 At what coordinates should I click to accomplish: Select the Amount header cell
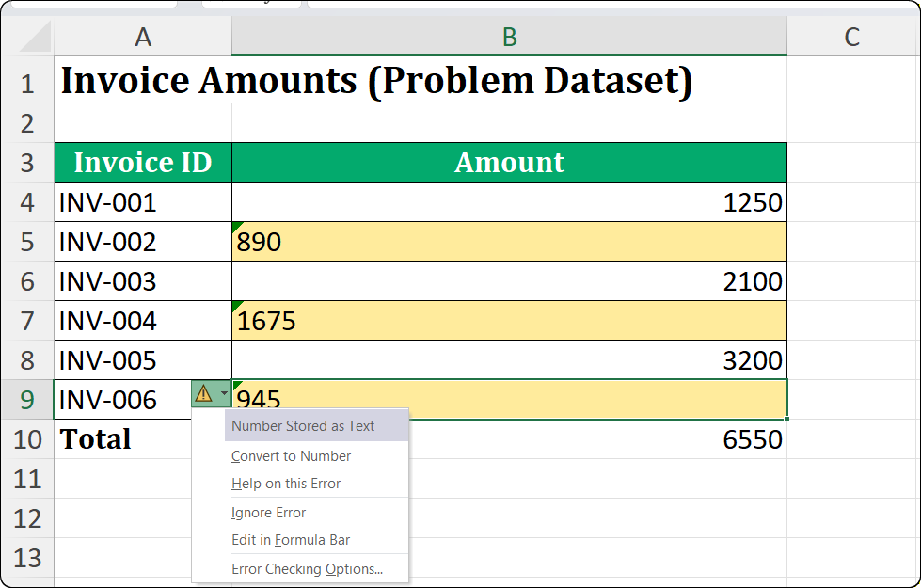pos(508,162)
